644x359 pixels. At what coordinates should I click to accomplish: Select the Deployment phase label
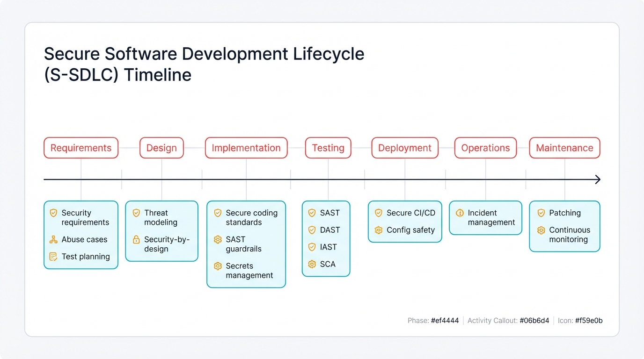pos(404,148)
